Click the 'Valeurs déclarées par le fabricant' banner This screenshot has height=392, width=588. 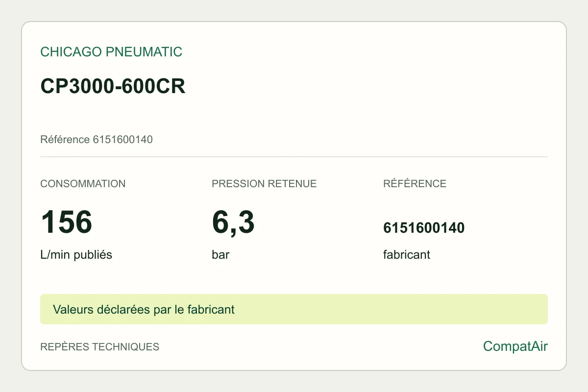point(294,309)
